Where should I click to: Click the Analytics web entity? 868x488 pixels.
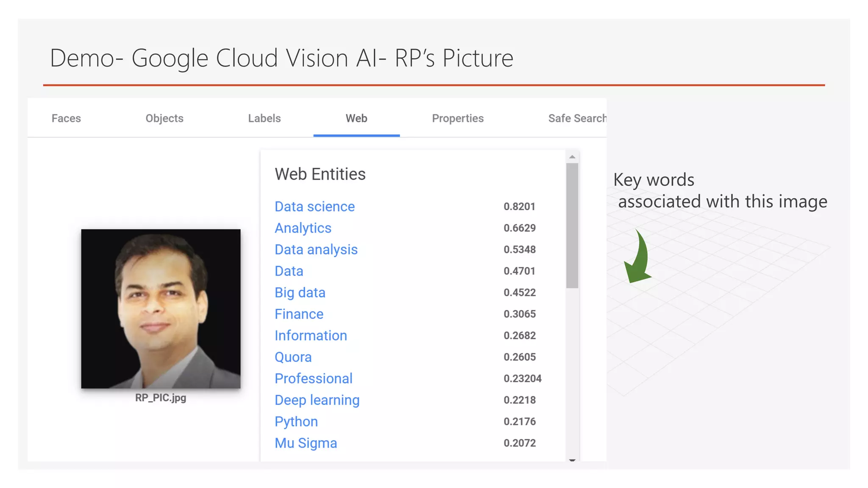pyautogui.click(x=303, y=228)
